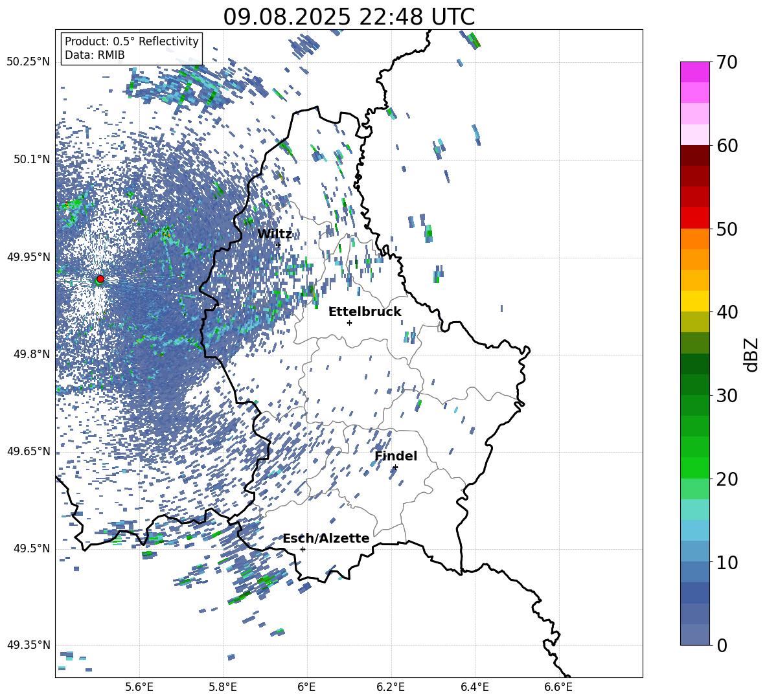Click the 50.1°N latitude label
Viewport: 767px width, 700px height.
pos(32,159)
